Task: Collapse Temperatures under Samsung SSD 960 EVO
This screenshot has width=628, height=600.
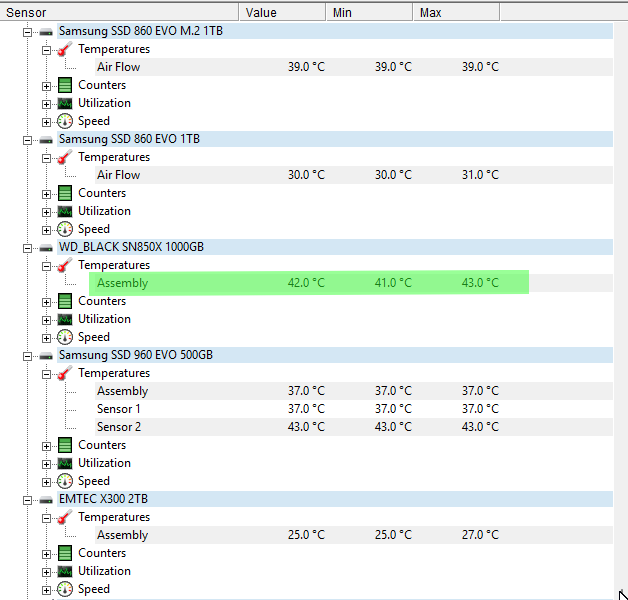Action: (46, 374)
